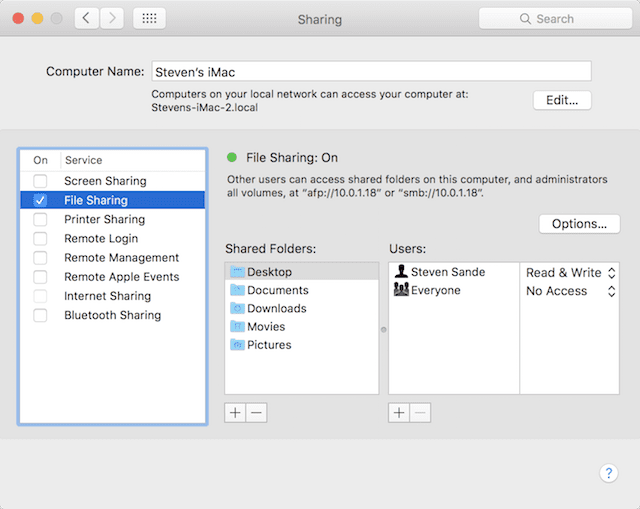Uncheck the File Sharing checkbox
This screenshot has height=509, width=640.
point(40,200)
